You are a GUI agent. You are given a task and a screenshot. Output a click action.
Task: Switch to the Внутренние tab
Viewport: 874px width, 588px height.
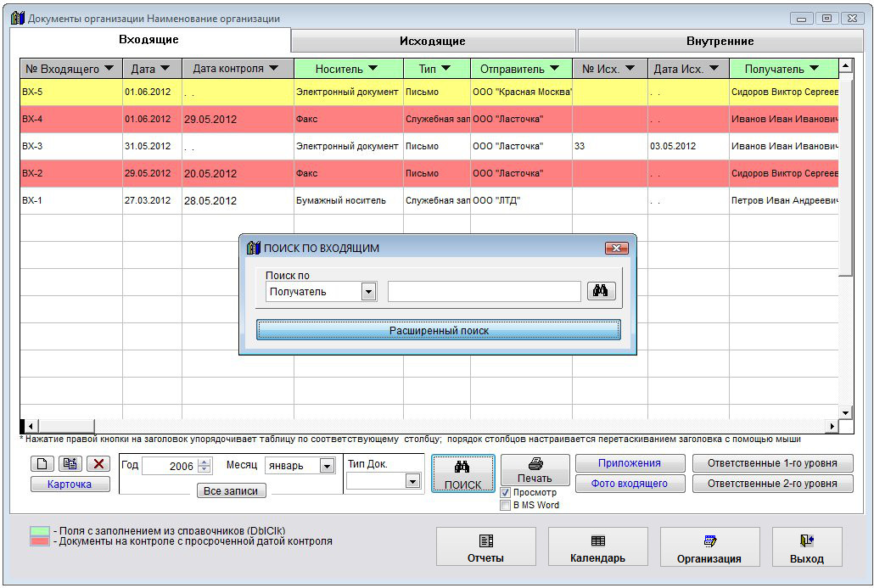click(720, 41)
